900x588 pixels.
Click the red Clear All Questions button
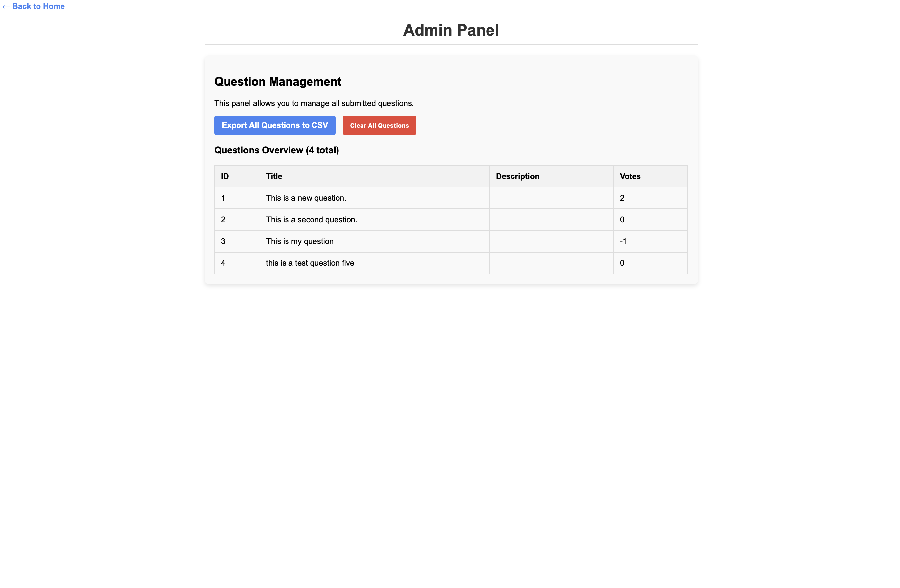(379, 125)
